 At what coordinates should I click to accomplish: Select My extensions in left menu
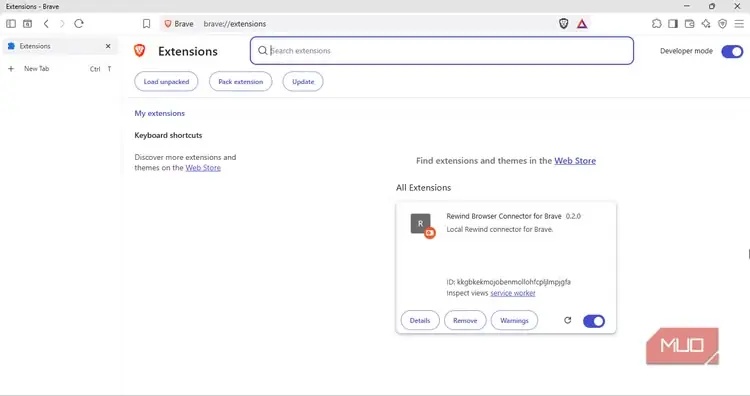[x=159, y=113]
